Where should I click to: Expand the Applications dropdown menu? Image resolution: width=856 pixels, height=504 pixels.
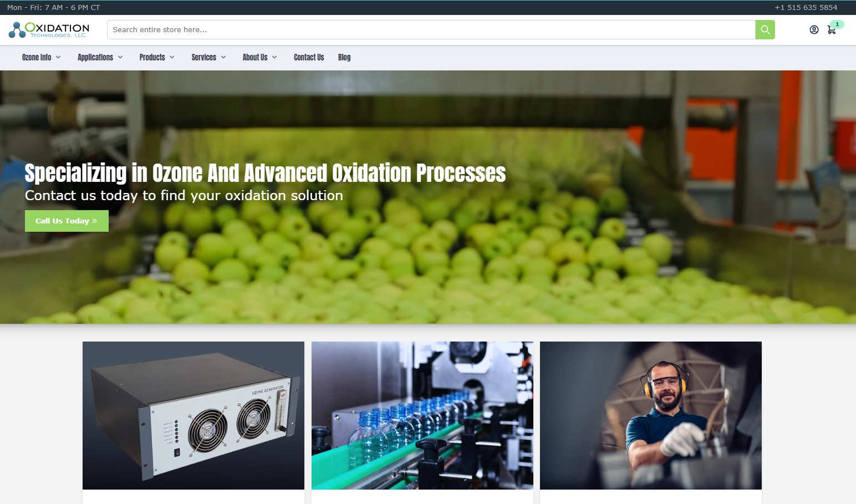point(100,58)
